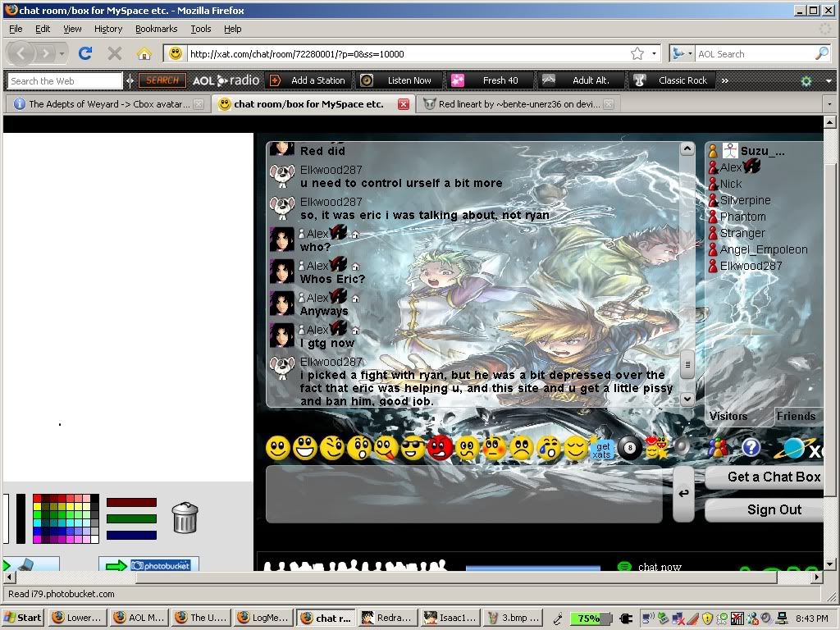The height and width of the screenshot is (630, 840).
Task: Click the trash can icon
Action: pos(185,518)
